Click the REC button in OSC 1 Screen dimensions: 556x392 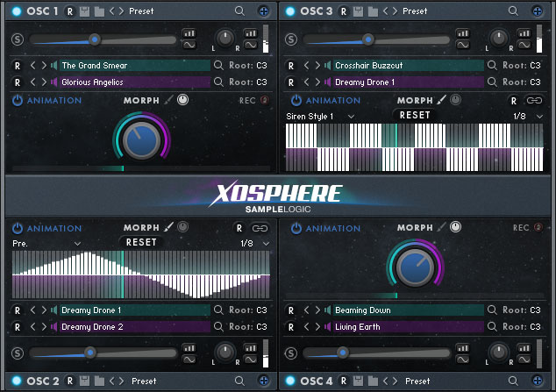pyautogui.click(x=252, y=101)
